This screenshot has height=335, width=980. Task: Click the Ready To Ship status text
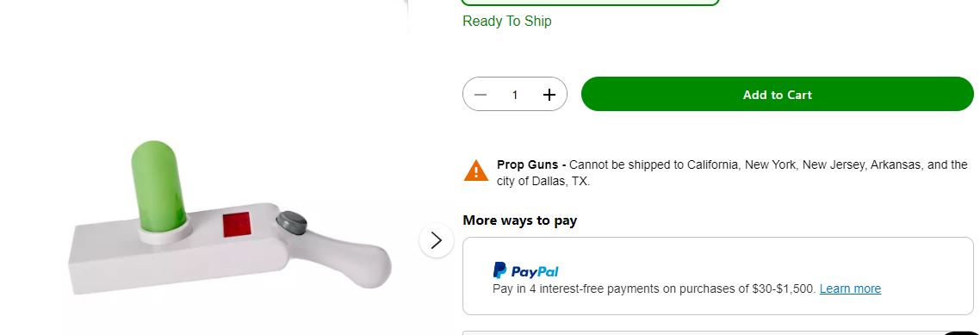(x=507, y=22)
